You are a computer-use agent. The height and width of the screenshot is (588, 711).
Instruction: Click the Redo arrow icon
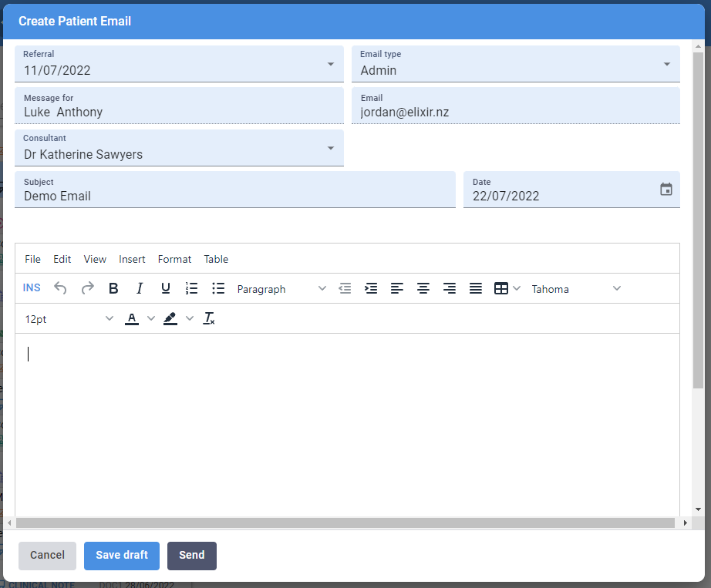pyautogui.click(x=87, y=288)
